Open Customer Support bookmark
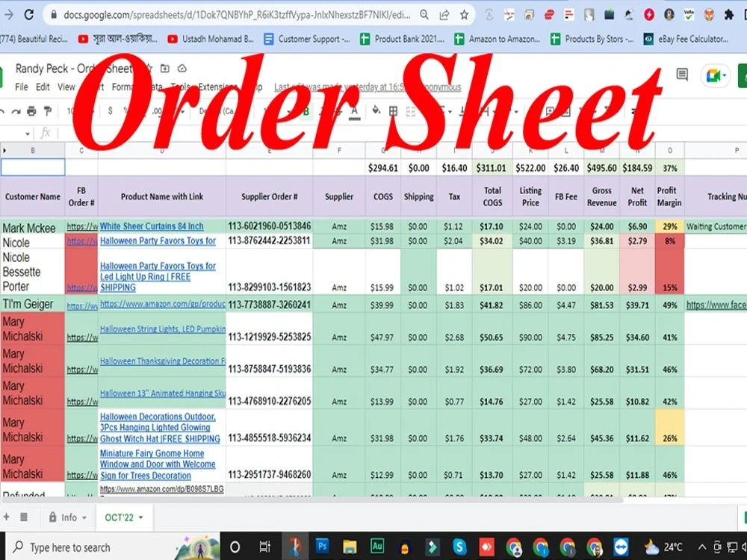The width and height of the screenshot is (747, 560). [307, 39]
